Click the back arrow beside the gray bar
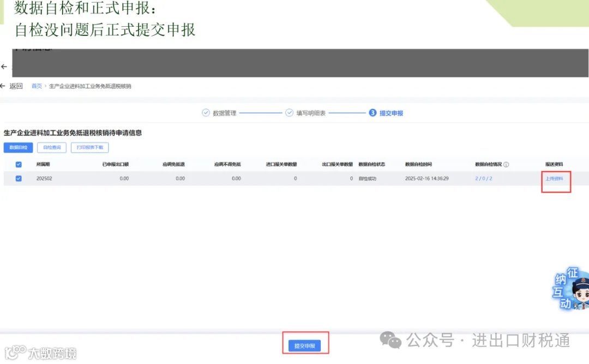Viewport: 589px width, 364px height. click(4, 67)
